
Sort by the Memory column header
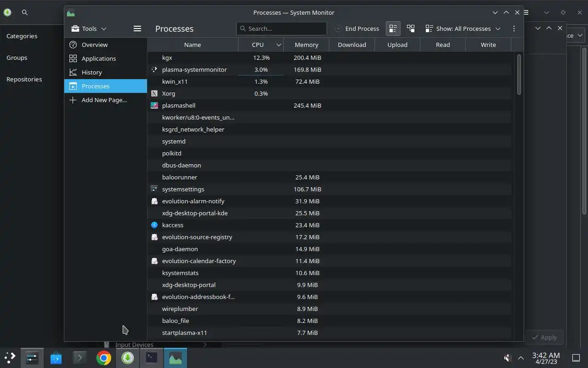pyautogui.click(x=306, y=45)
